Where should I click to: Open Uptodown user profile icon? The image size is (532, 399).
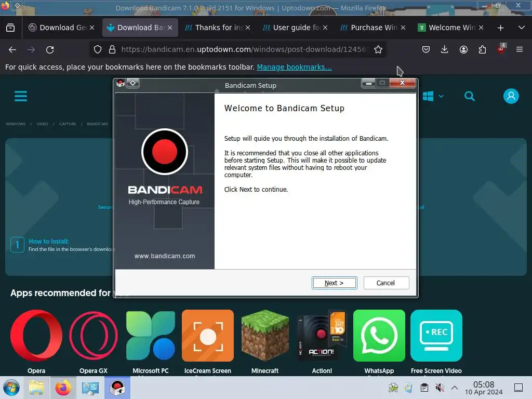[511, 96]
